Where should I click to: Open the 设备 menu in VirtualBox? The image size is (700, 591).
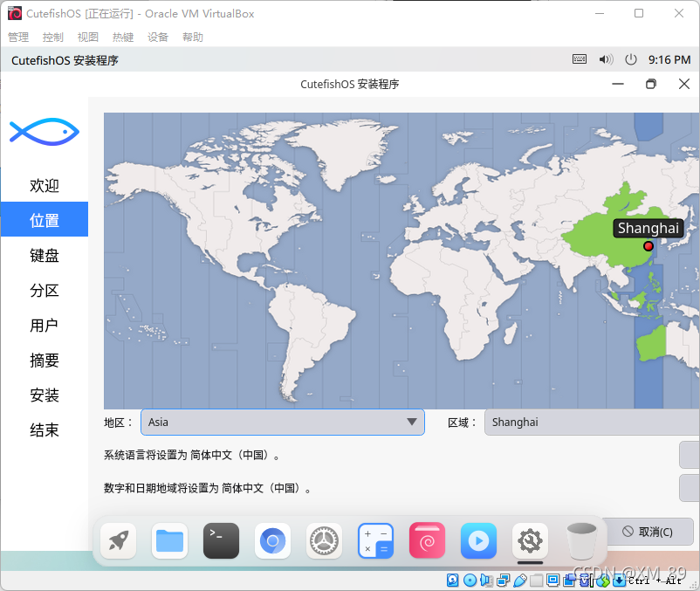[158, 37]
